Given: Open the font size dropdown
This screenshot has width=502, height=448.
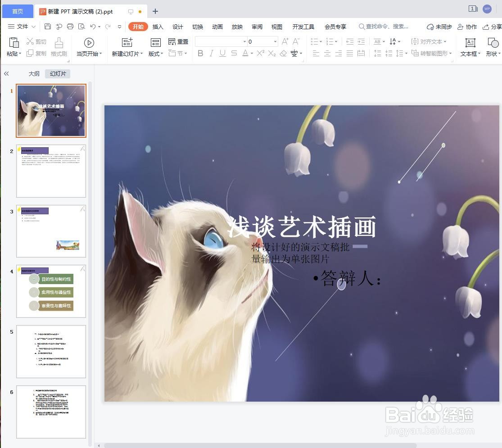Looking at the screenshot, I should click(x=276, y=41).
